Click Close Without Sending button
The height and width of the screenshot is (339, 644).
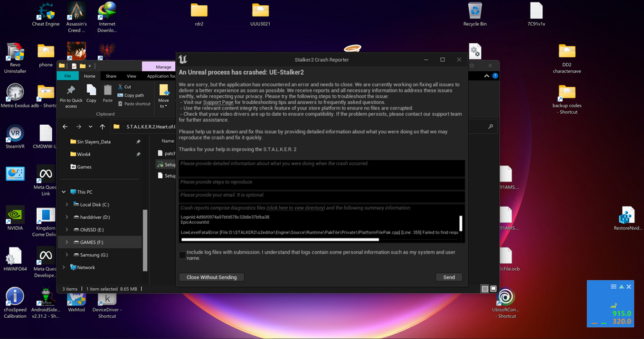pos(211,277)
